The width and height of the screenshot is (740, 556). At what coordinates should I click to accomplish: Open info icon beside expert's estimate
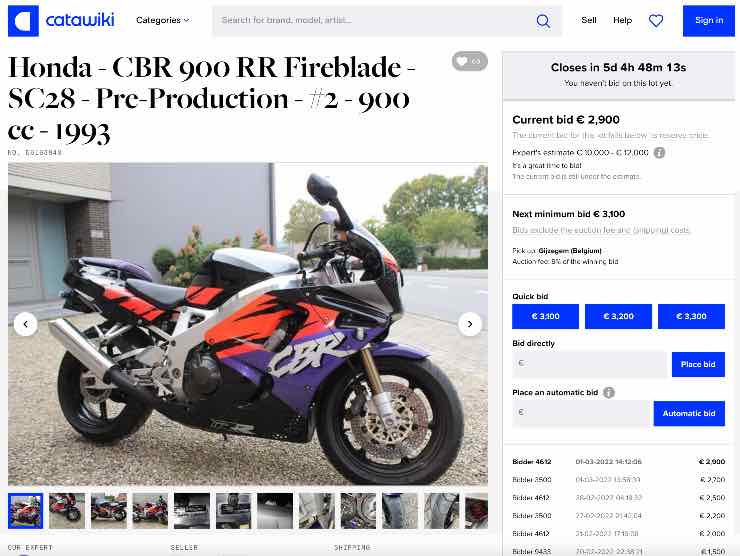[x=659, y=152]
